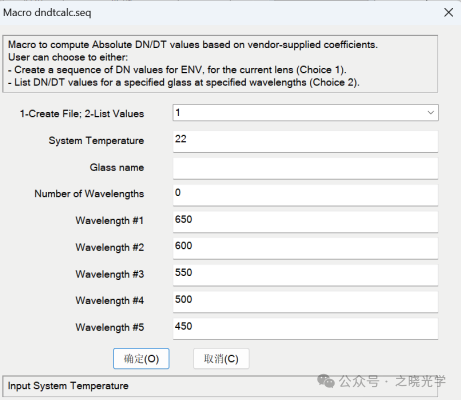Click the Macro dndtcalc.seq title bar

220,13
